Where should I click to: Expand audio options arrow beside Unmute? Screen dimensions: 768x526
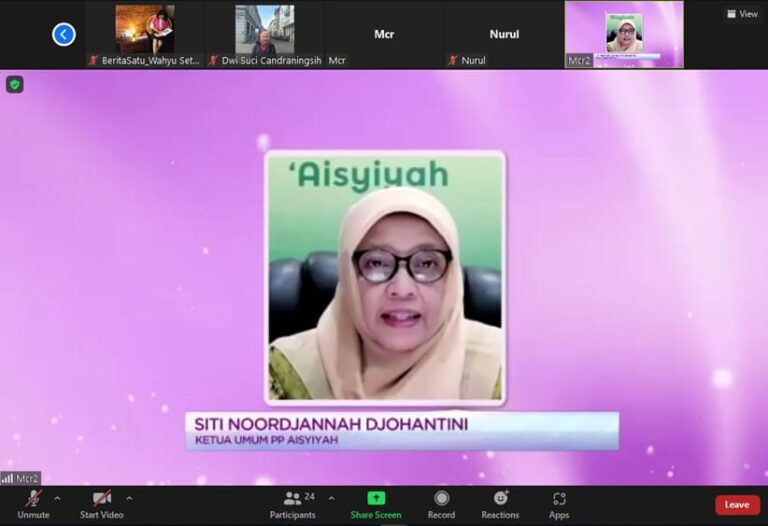[x=57, y=499]
